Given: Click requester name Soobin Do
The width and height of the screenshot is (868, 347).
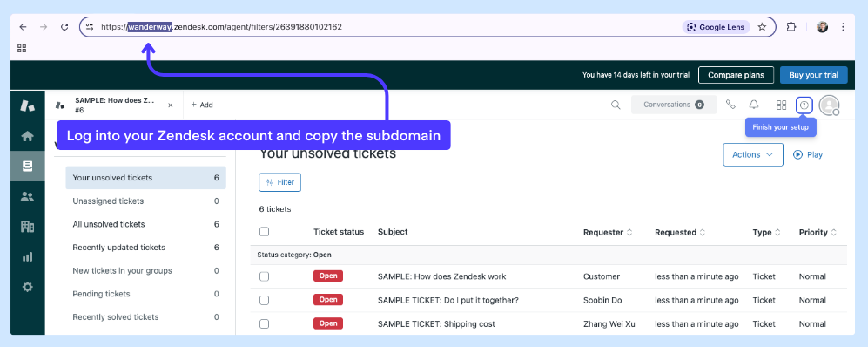Looking at the screenshot, I should click(x=602, y=301).
